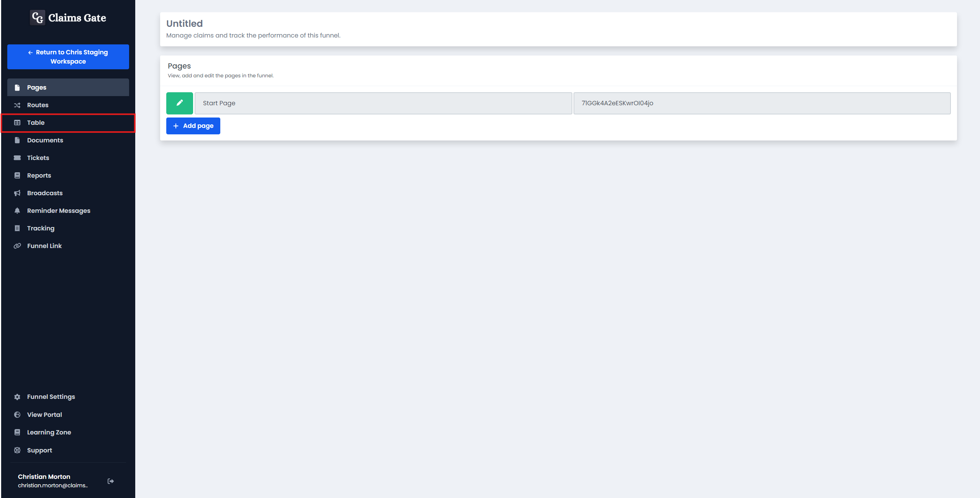Click the Reports icon in sidebar
The image size is (980, 498).
(17, 175)
